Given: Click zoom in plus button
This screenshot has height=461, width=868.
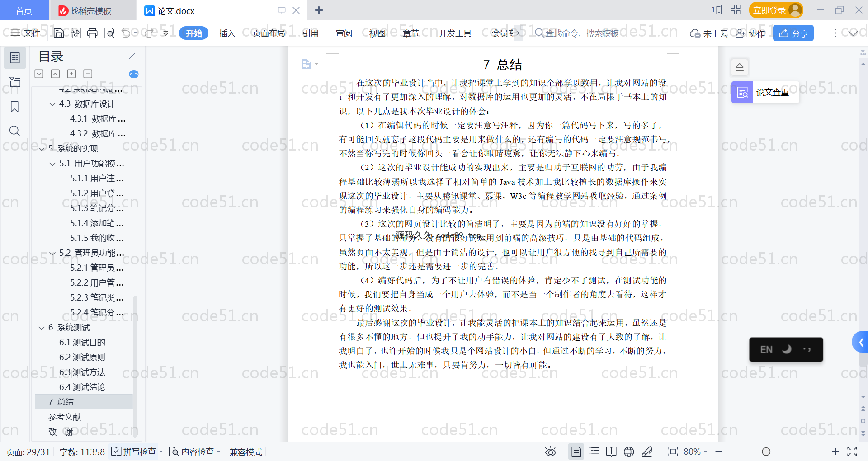Looking at the screenshot, I should (x=835, y=452).
